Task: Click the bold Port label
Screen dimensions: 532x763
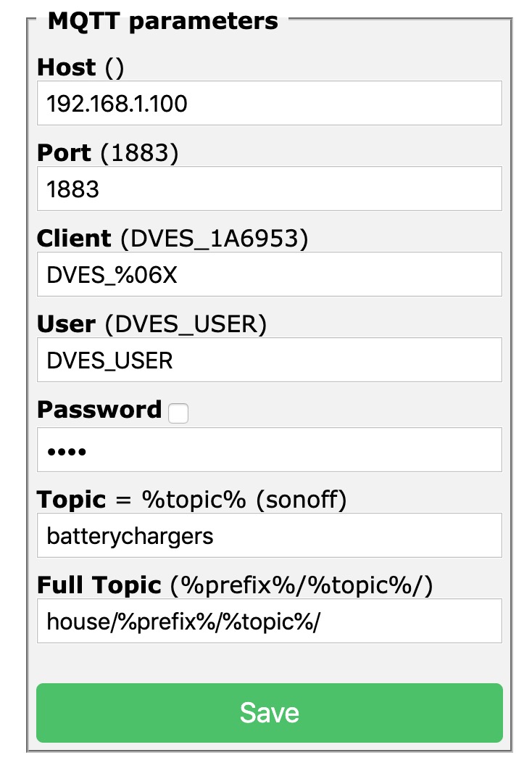Action: click(65, 153)
